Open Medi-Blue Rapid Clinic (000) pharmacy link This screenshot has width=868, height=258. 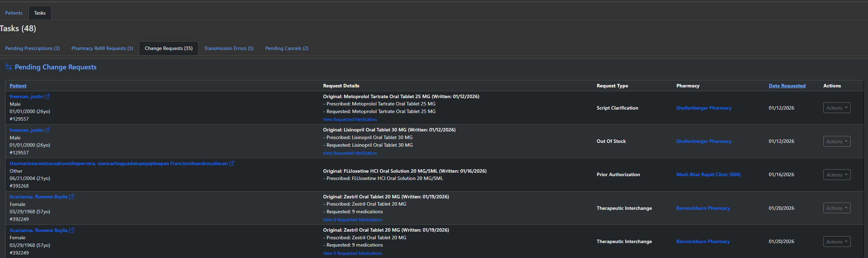tap(708, 174)
